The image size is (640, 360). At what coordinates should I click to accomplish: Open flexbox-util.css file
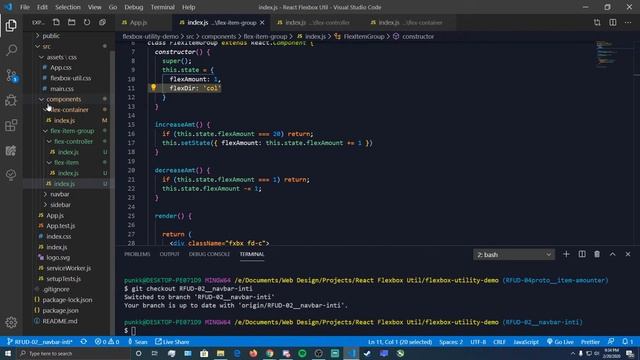point(70,78)
